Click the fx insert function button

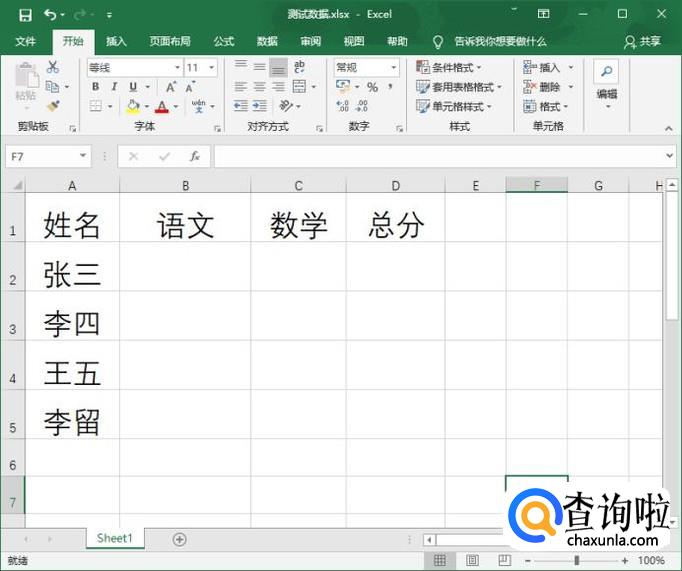[195, 156]
